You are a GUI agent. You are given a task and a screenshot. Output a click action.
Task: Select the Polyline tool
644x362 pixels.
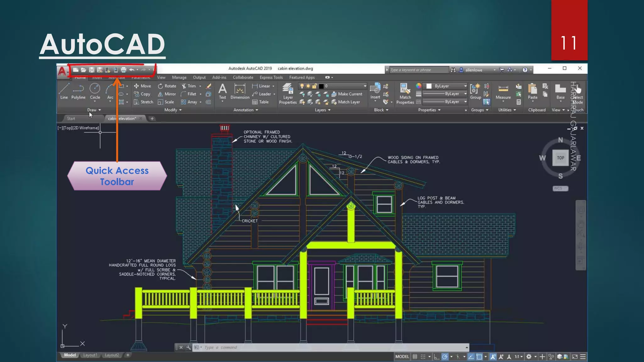pyautogui.click(x=78, y=91)
